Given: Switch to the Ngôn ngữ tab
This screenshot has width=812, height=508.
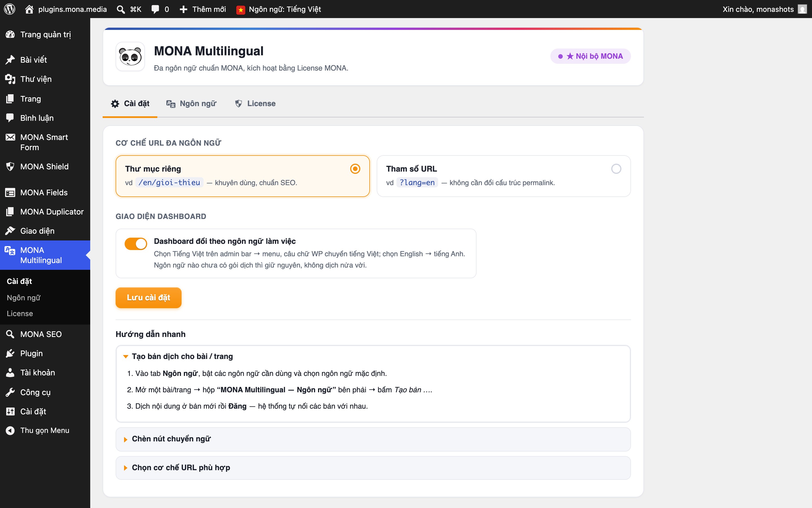Looking at the screenshot, I should pos(192,104).
